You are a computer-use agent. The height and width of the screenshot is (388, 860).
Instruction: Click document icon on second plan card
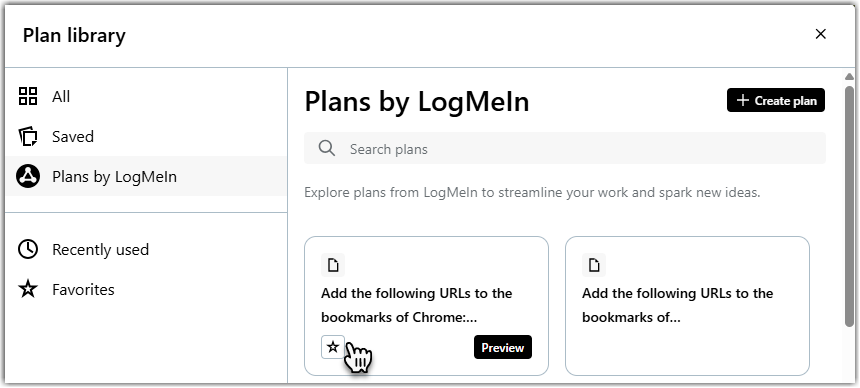point(594,266)
